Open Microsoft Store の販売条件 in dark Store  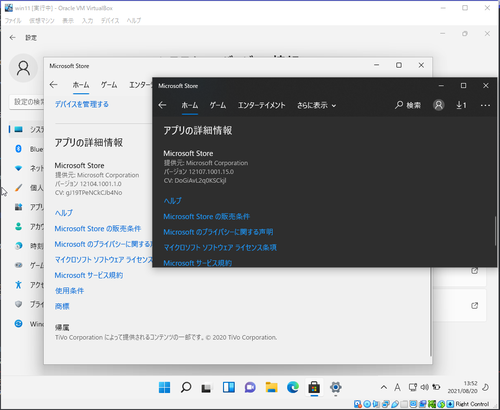pyautogui.click(x=206, y=217)
